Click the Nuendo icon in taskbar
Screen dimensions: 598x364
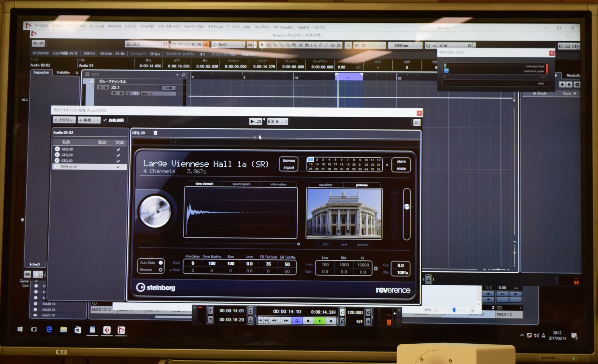(121, 330)
